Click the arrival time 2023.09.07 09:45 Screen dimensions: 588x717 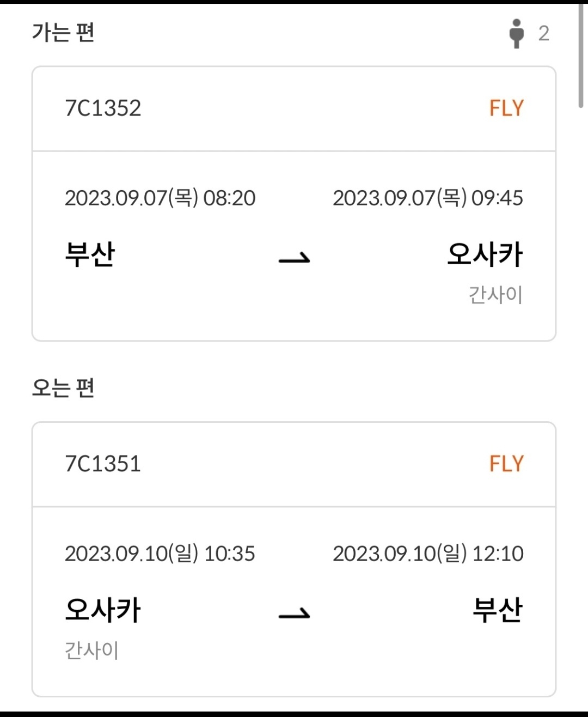pos(428,198)
